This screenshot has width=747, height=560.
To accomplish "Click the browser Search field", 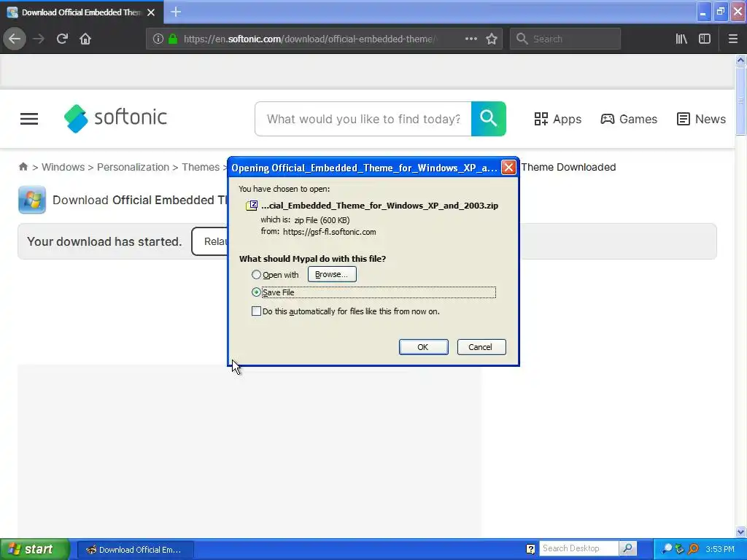I will [x=565, y=39].
